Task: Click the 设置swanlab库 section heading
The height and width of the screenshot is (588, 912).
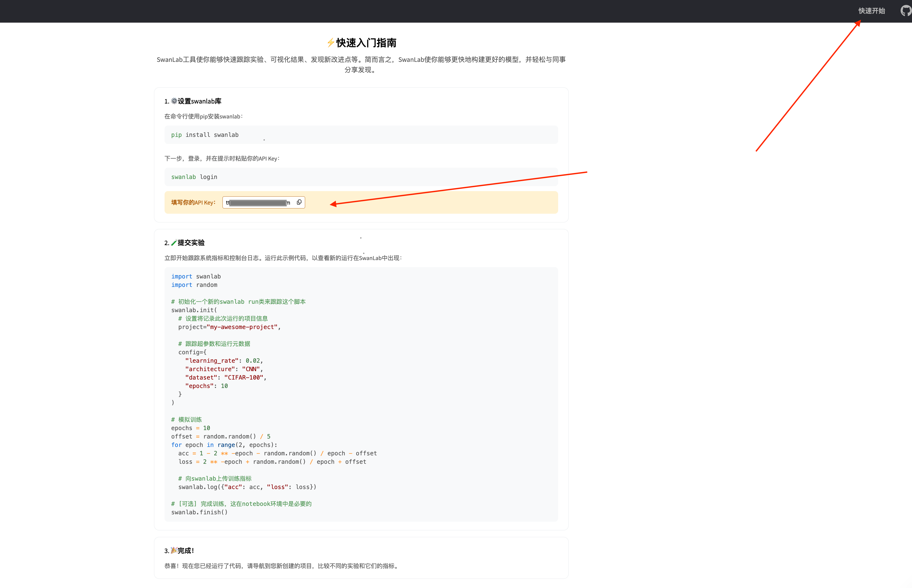Action: 199,101
